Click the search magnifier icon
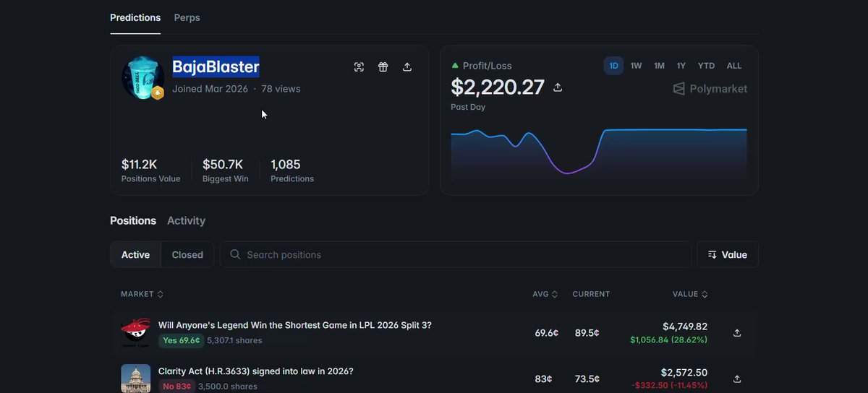The image size is (868, 393). (x=235, y=254)
